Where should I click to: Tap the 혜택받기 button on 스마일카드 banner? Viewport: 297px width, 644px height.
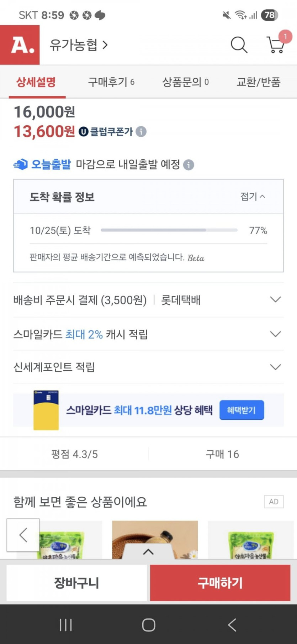tap(242, 410)
